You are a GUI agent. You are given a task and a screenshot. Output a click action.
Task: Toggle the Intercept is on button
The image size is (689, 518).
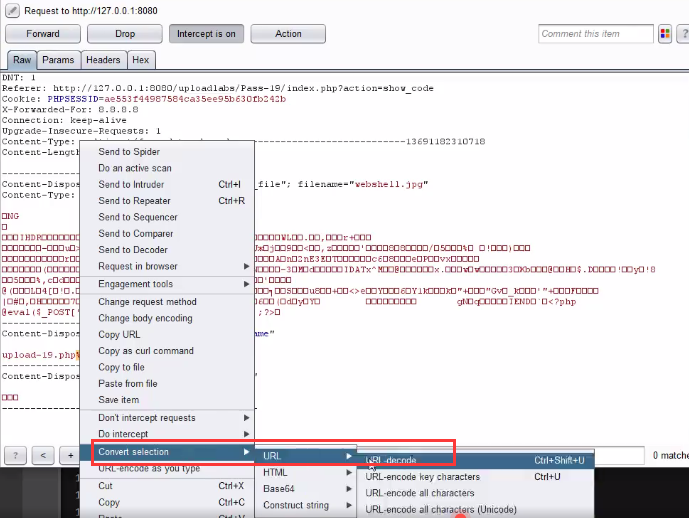point(206,34)
